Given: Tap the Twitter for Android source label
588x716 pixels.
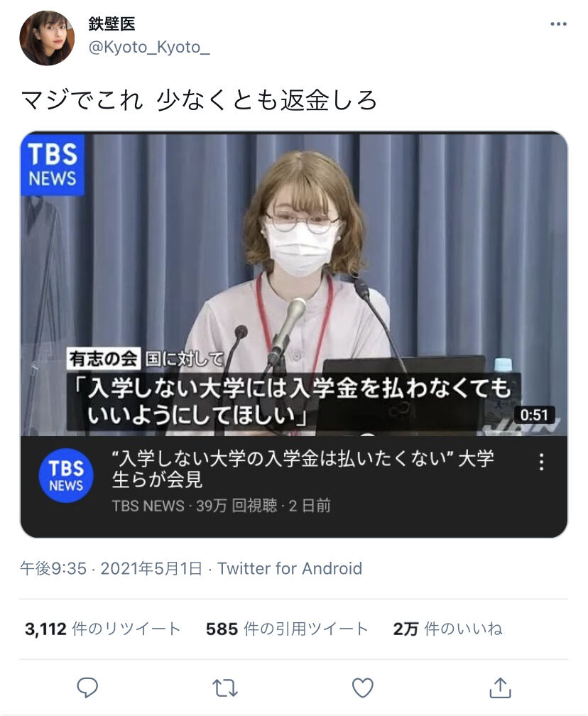Looking at the screenshot, I should pos(290,568).
